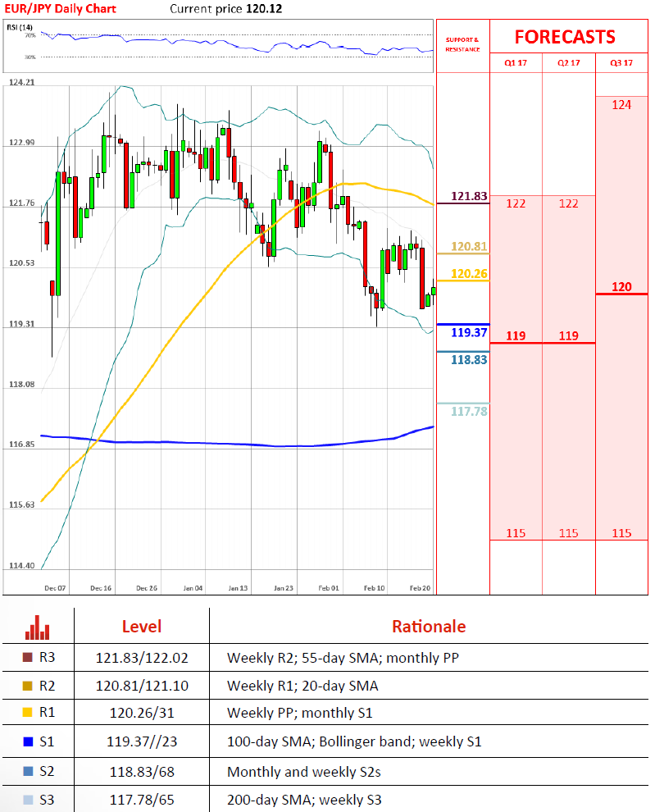Click the RSI (14) indicator label
This screenshot has width=655, height=812.
tap(20, 27)
